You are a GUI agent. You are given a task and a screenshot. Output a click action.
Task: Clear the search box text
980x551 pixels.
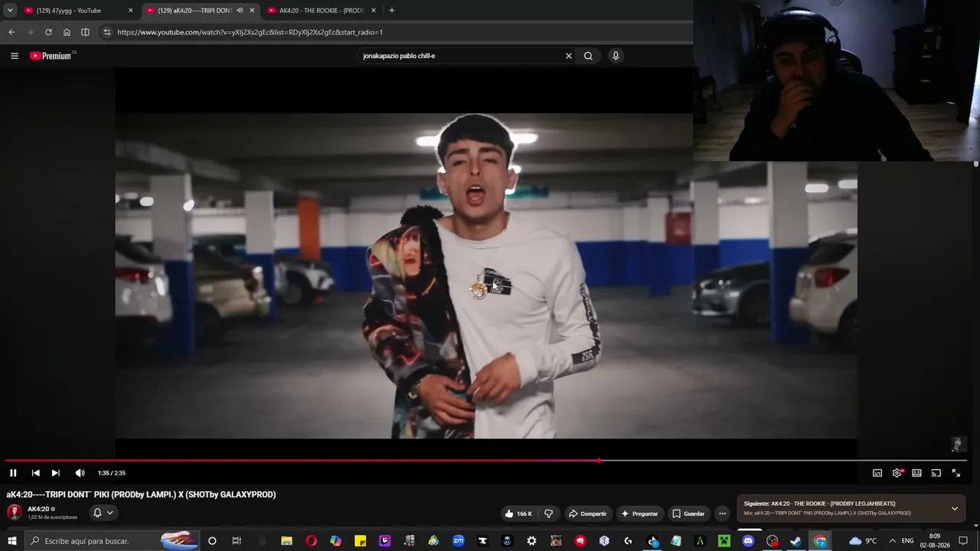point(569,56)
